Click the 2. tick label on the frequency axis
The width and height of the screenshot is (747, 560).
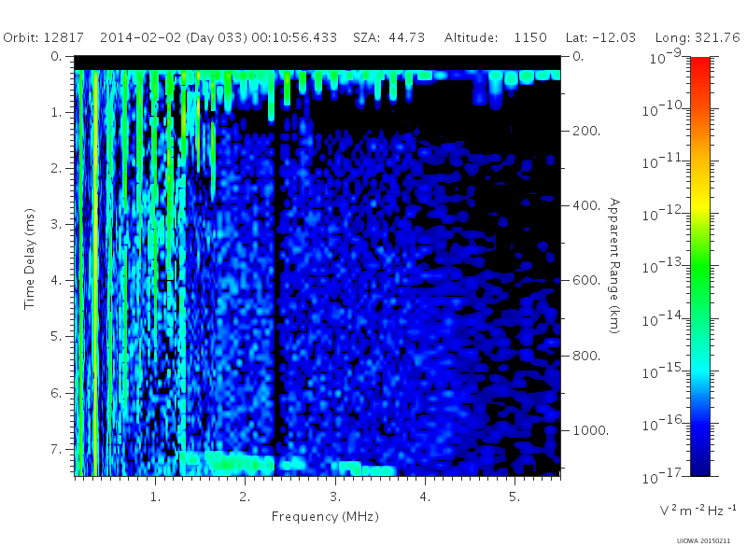coord(245,497)
